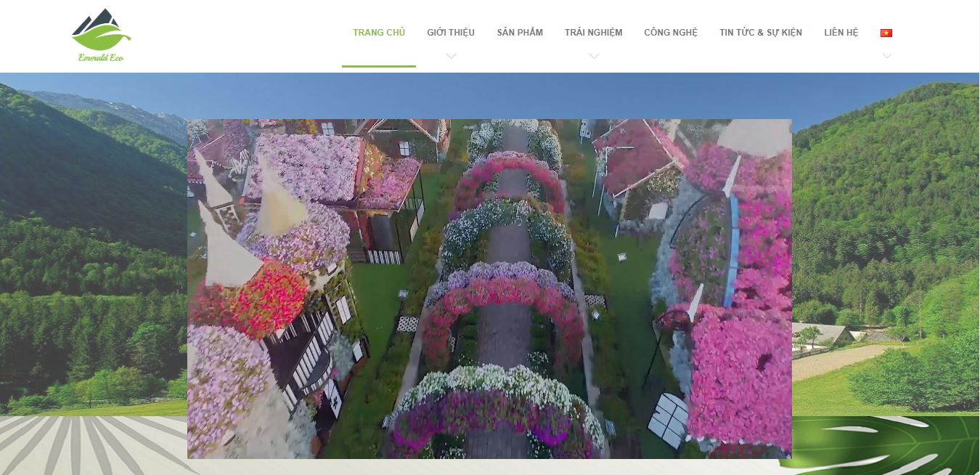Open the Sản Phẩm page

coord(520,33)
